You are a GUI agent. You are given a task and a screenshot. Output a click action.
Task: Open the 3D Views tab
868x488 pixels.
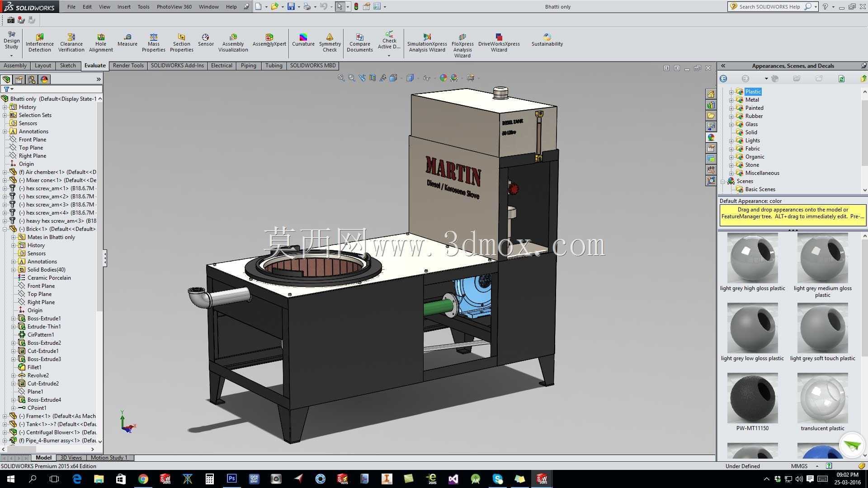click(x=71, y=458)
